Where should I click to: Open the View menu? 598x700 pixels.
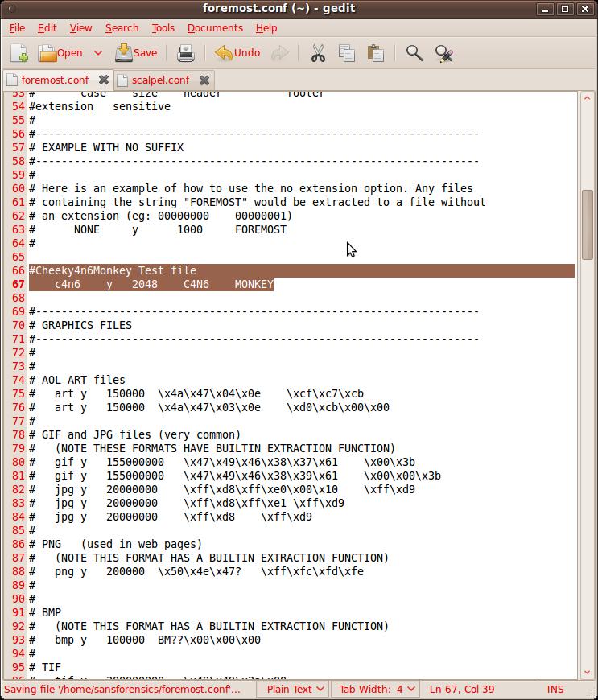(x=80, y=27)
